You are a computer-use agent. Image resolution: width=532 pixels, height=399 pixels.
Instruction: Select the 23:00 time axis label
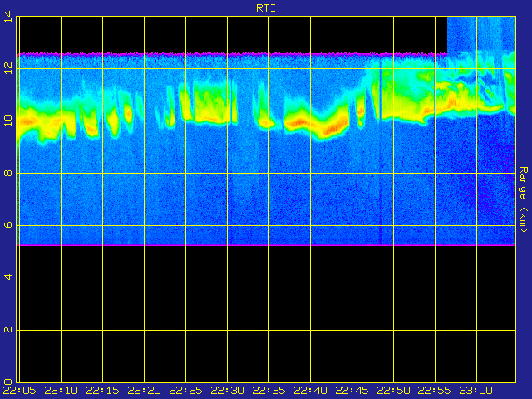476,391
